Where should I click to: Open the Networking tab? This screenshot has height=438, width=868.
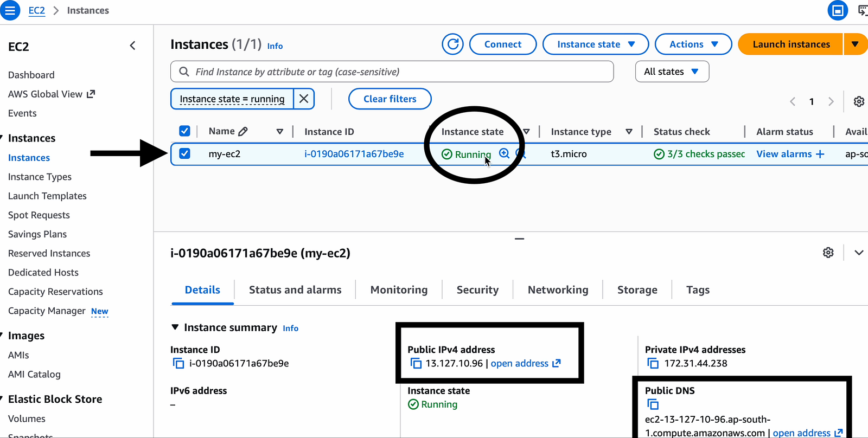(x=558, y=290)
